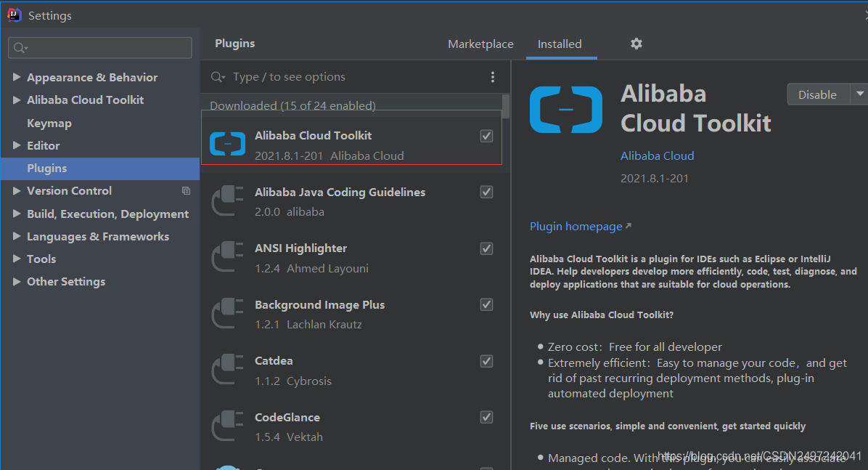
Task: Click the CodeGlance plug icon
Action: 227,426
